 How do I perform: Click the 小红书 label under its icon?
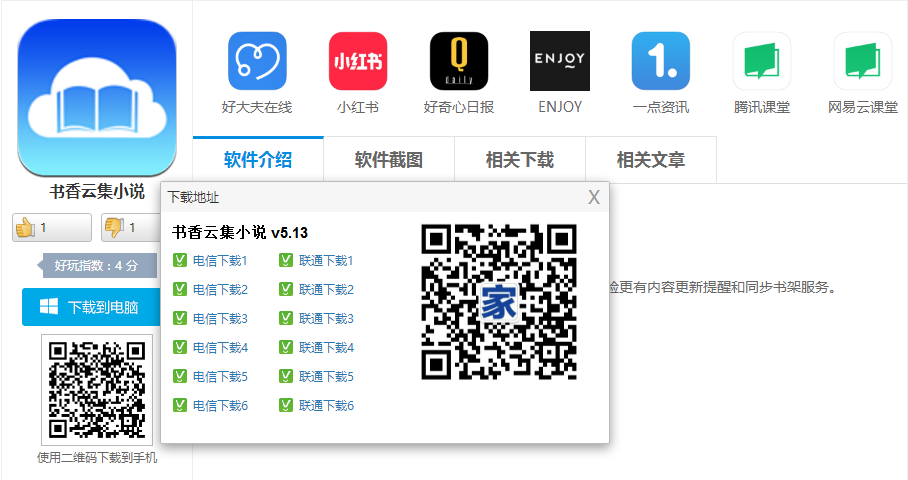pyautogui.click(x=358, y=107)
